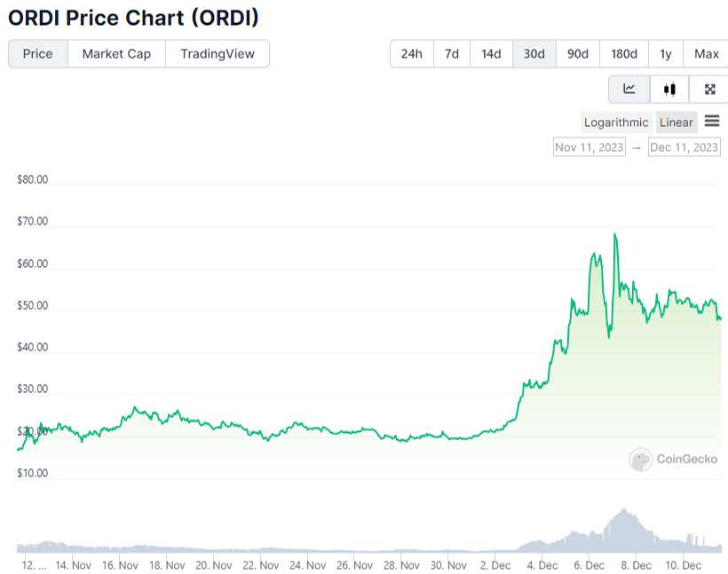728x574 pixels.
Task: Set range to 24h
Action: tap(412, 54)
